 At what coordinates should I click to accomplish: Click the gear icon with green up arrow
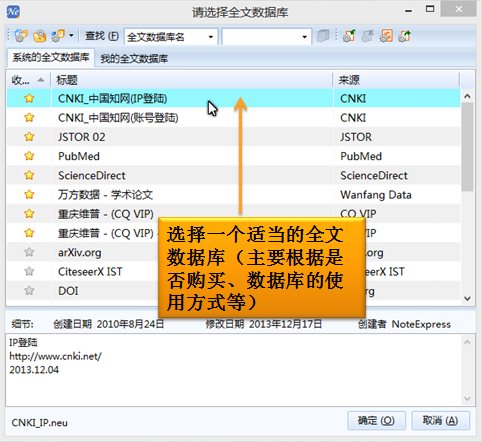[x=404, y=36]
